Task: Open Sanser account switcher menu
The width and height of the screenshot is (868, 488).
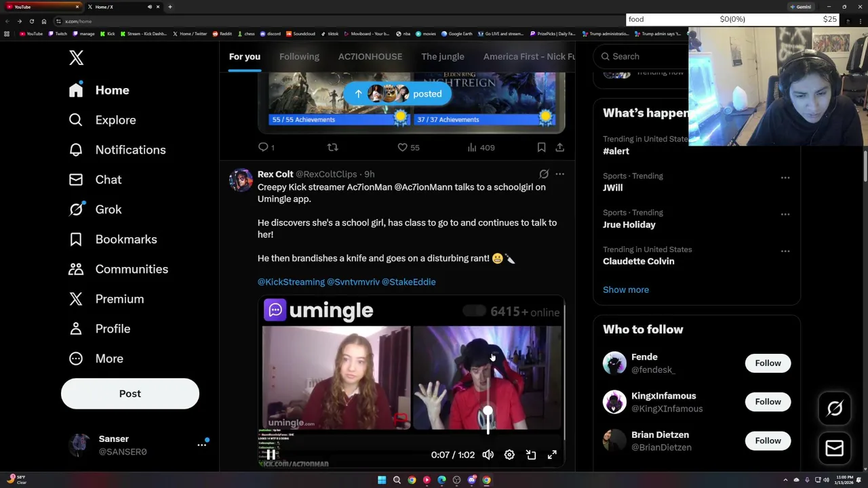Action: [139, 445]
